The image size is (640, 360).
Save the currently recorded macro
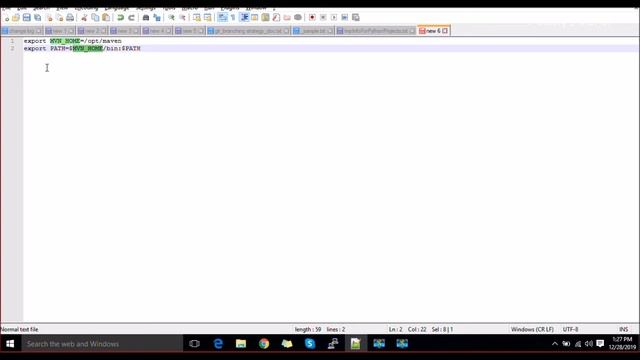pos(356,18)
